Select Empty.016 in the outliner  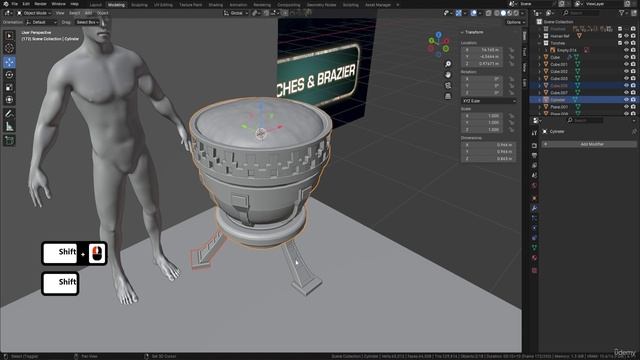567,50
